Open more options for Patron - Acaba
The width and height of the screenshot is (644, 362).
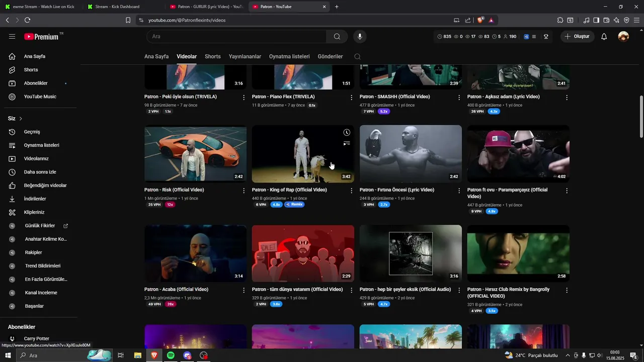tap(244, 290)
